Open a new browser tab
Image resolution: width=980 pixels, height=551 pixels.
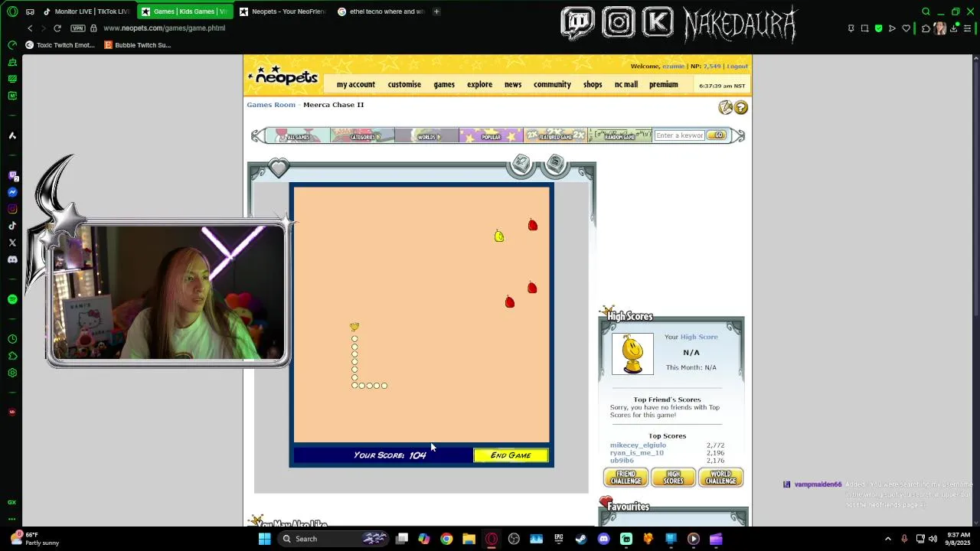click(x=436, y=11)
